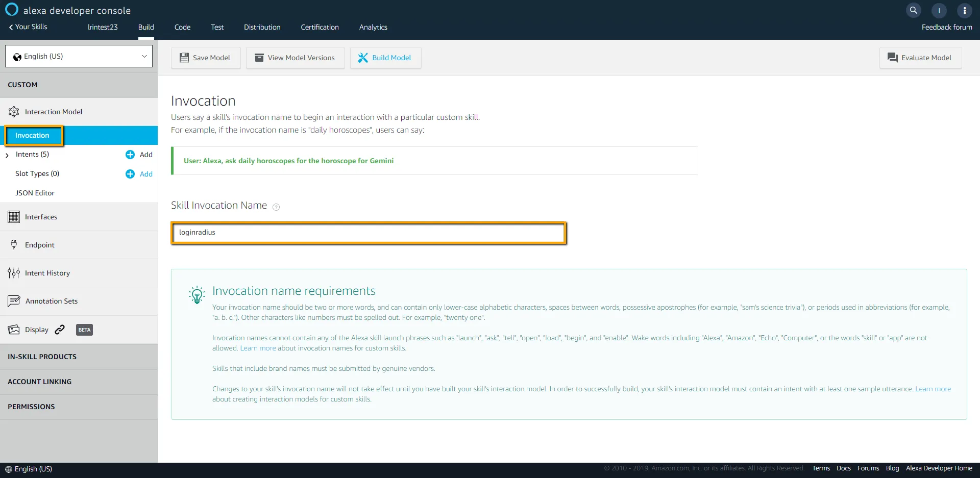Open the Distribution tab
The width and height of the screenshot is (980, 478).
[x=262, y=27]
